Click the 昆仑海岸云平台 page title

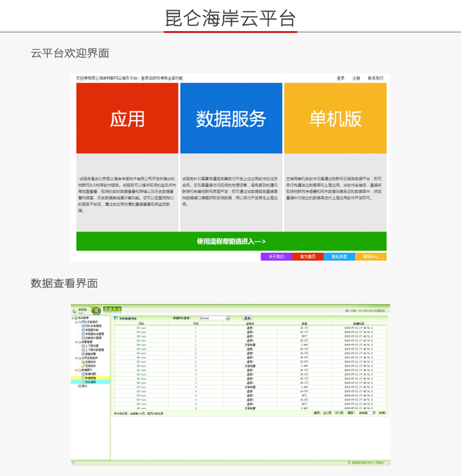pyautogui.click(x=230, y=19)
